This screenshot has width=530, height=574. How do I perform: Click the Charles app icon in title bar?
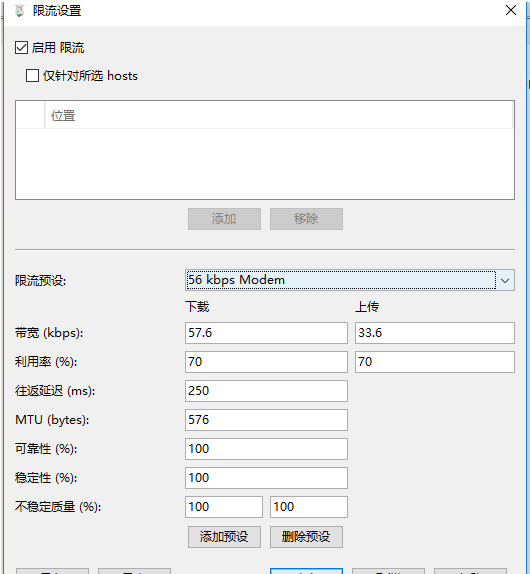click(x=19, y=11)
